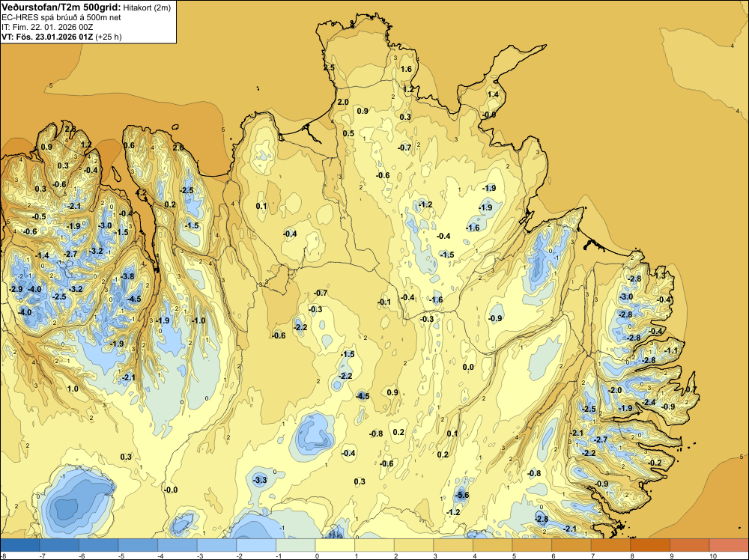Click the temperature value "-1.4"

[x=42, y=255]
